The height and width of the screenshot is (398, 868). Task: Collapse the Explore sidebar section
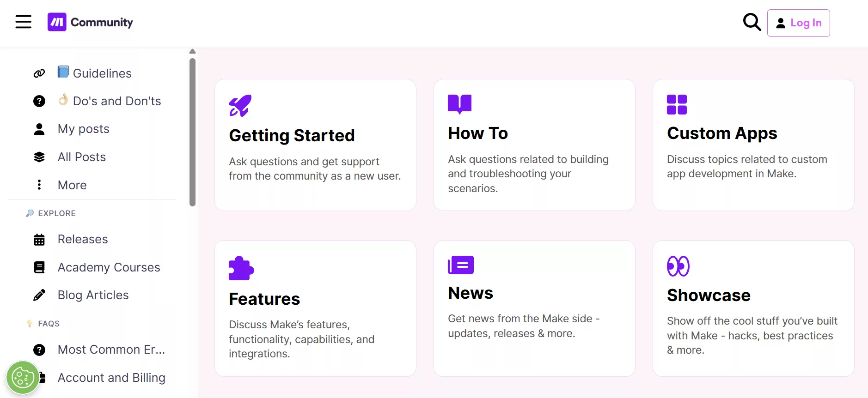click(x=56, y=213)
